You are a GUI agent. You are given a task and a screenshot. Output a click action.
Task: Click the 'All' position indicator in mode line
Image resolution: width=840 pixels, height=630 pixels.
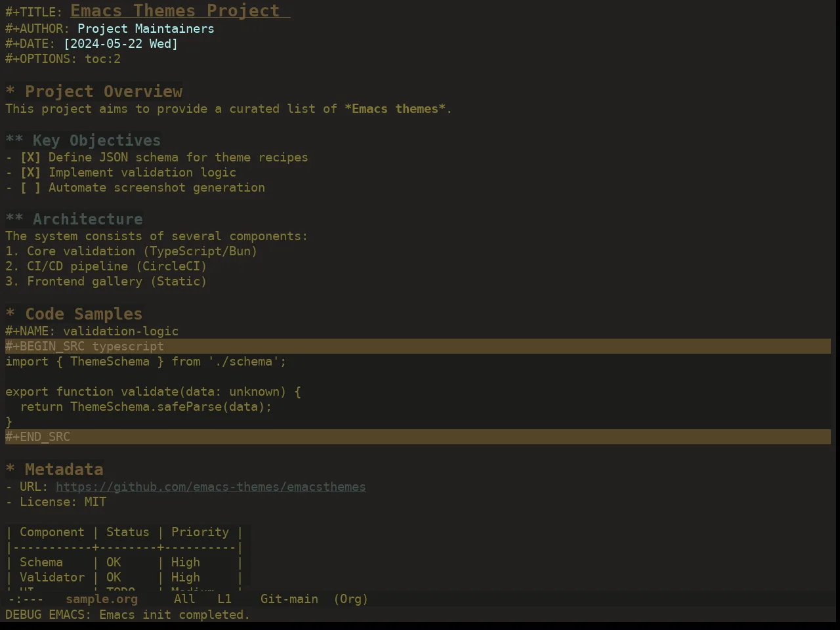pos(184,599)
